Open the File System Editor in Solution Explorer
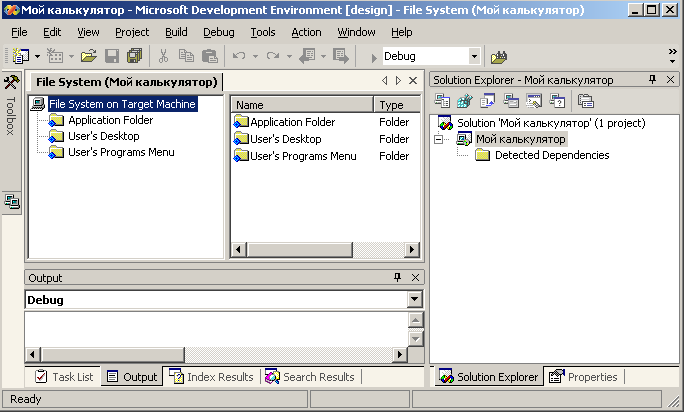 coord(442,101)
